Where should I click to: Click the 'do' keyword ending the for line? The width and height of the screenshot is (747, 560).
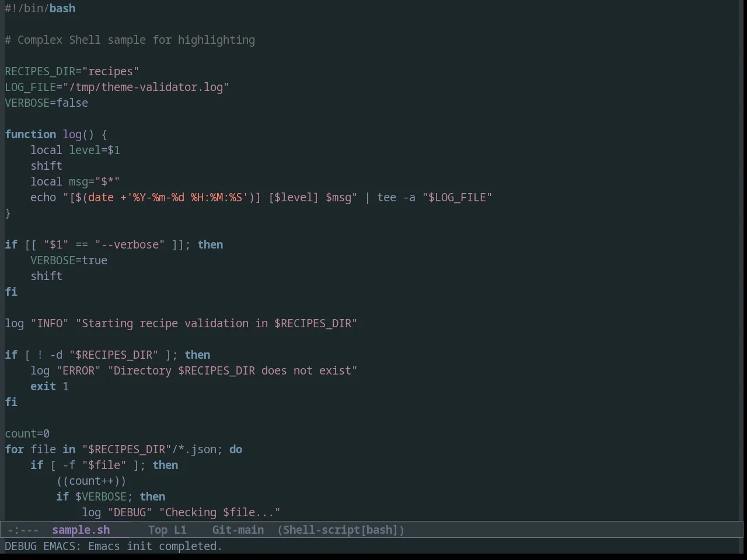click(x=236, y=449)
